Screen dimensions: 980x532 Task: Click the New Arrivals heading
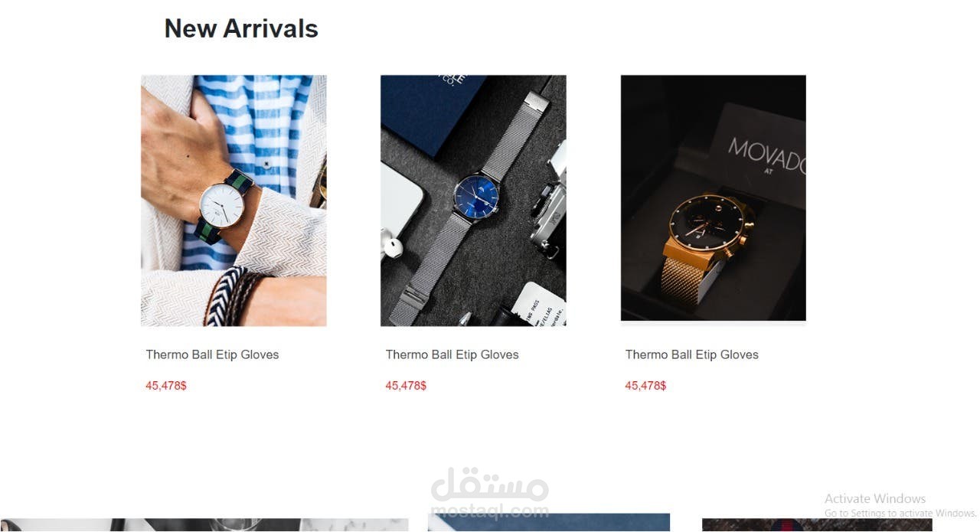click(x=241, y=28)
